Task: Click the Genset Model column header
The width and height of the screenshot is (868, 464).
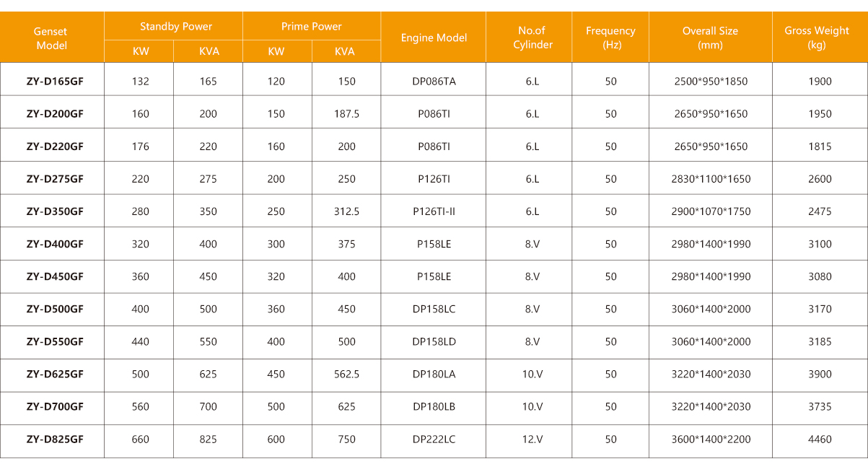Action: pyautogui.click(x=51, y=38)
